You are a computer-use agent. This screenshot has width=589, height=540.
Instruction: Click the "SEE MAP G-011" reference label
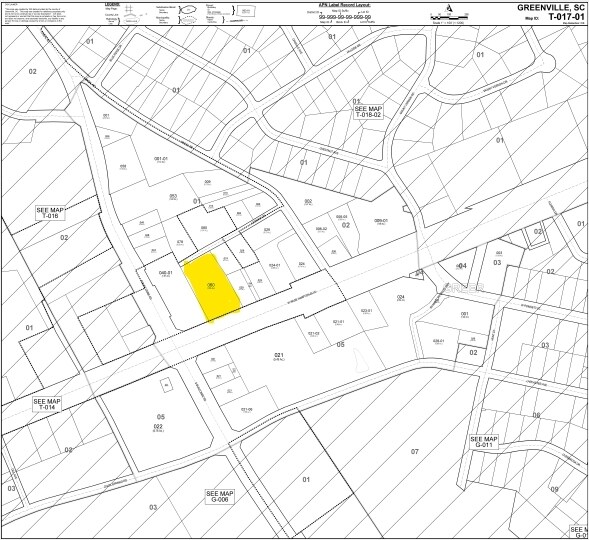pos(484,442)
